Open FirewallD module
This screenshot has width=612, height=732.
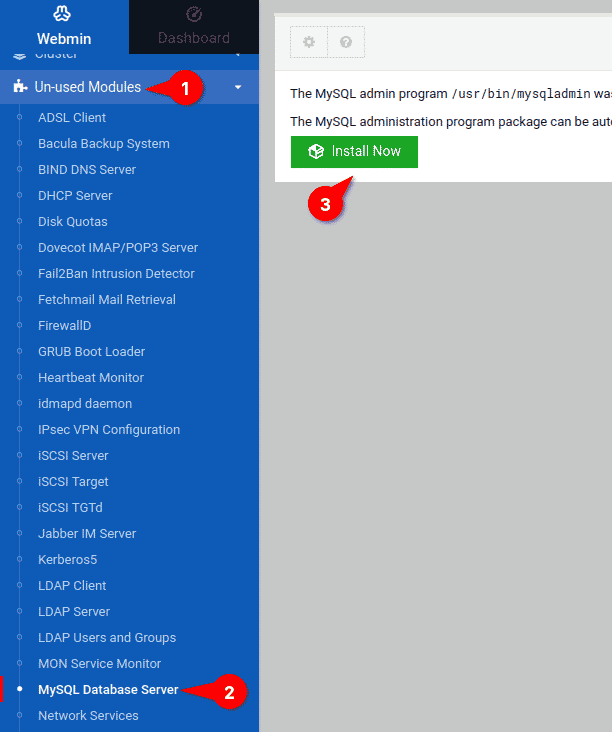pyautogui.click(x=64, y=325)
